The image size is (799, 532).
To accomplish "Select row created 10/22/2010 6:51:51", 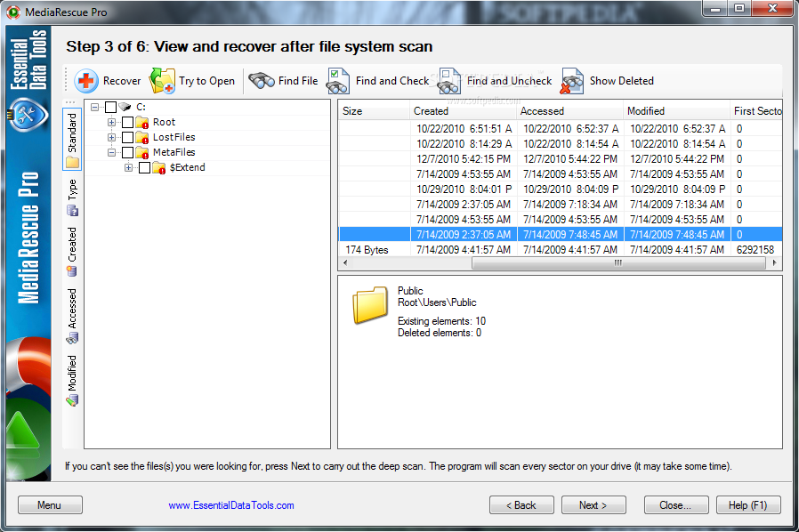I will coord(561,129).
